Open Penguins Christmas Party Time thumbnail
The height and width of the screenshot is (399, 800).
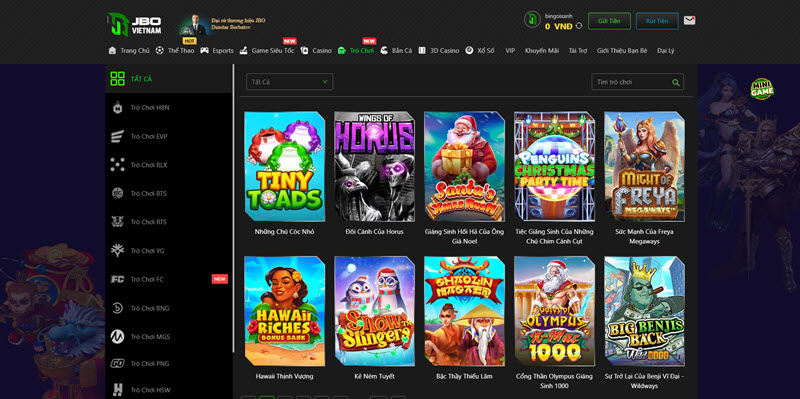click(x=555, y=166)
